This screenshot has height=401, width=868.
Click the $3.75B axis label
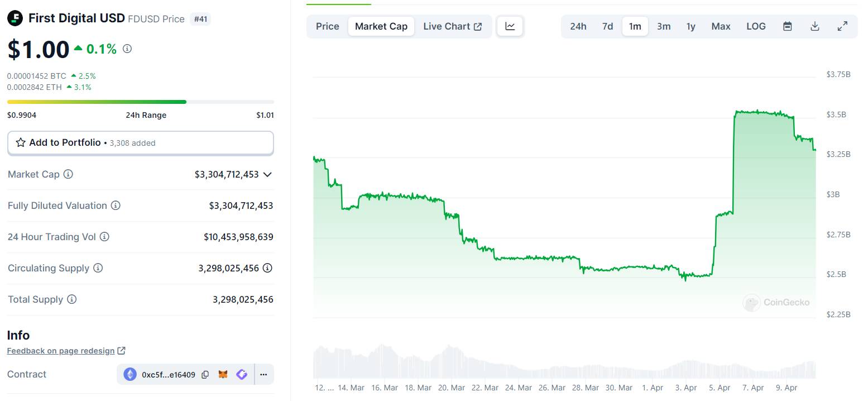(838, 74)
